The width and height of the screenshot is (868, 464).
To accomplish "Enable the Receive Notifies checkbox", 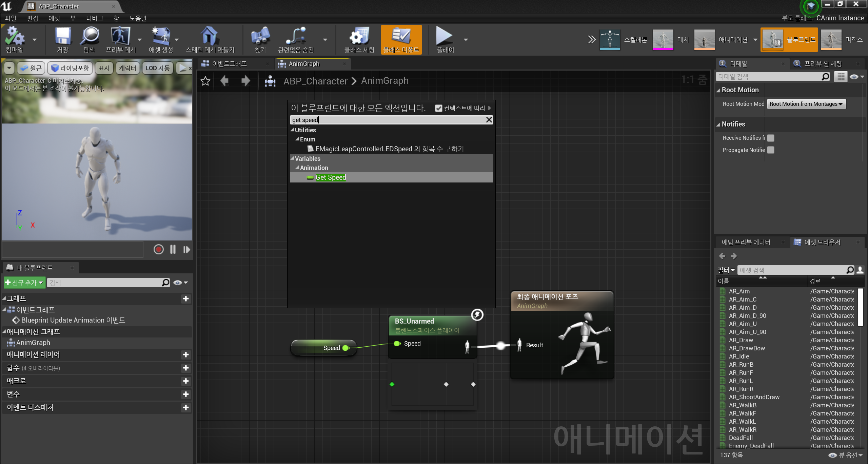I will [x=771, y=138].
